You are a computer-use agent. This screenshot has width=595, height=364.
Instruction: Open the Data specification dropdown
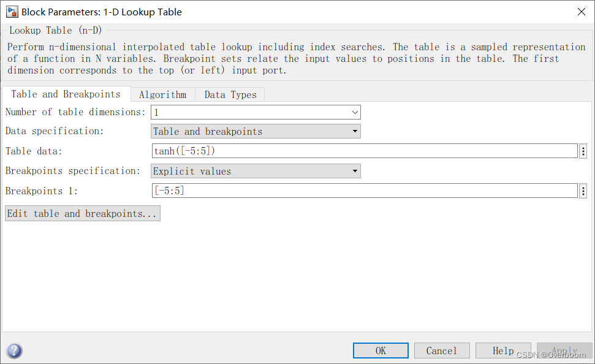click(256, 131)
